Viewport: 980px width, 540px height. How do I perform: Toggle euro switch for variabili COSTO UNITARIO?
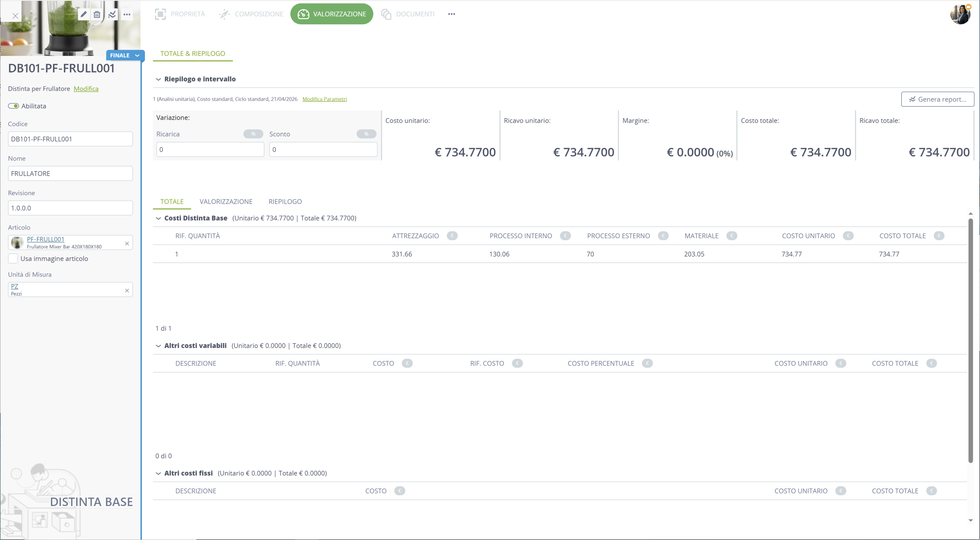click(841, 363)
